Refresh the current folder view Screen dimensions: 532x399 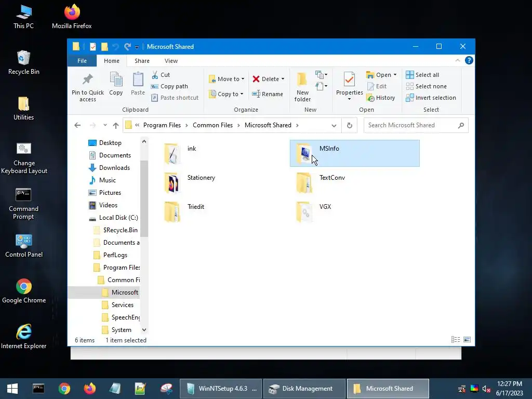point(350,126)
